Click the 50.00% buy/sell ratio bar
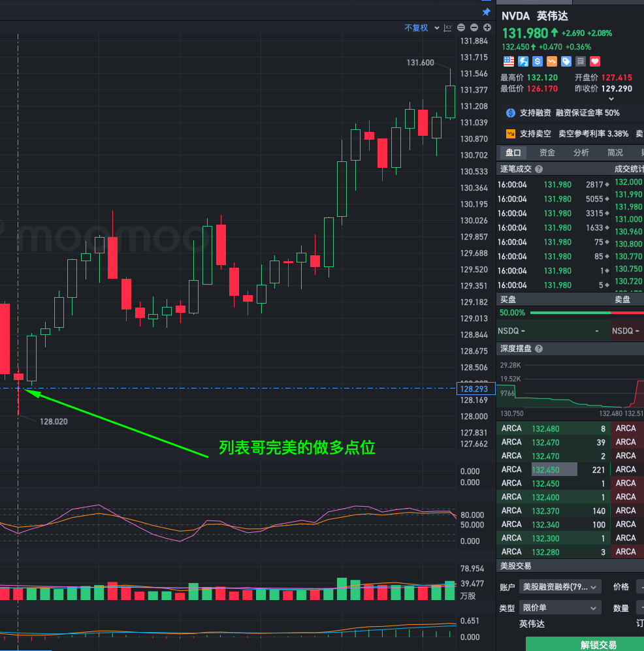Image resolution: width=644 pixels, height=651 pixels. coord(587,313)
